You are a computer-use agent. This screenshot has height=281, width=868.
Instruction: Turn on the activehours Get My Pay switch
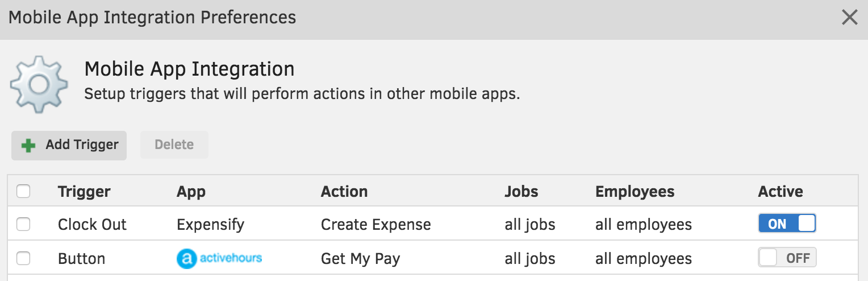[x=787, y=258]
